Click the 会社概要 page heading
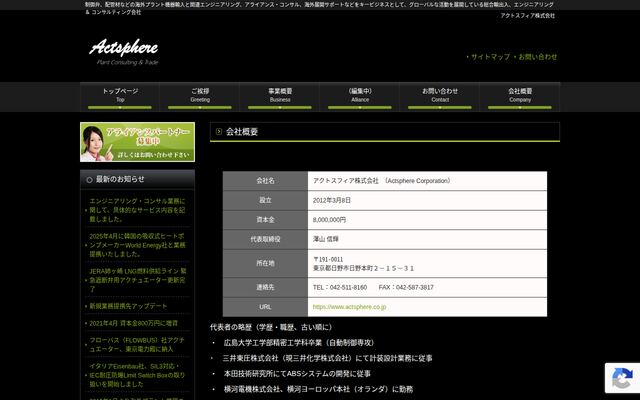Viewport: 640px width, 400px height. pyautogui.click(x=242, y=132)
